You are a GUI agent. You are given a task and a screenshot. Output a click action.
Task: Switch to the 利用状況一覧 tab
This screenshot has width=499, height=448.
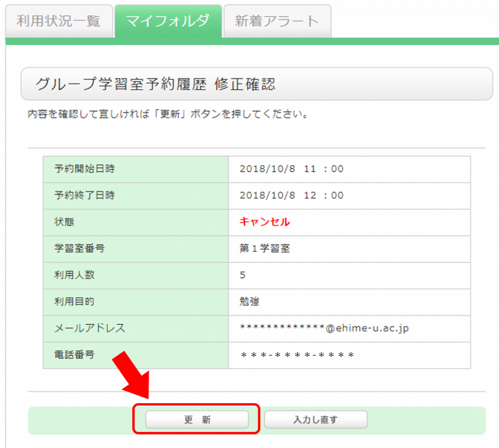tap(59, 21)
